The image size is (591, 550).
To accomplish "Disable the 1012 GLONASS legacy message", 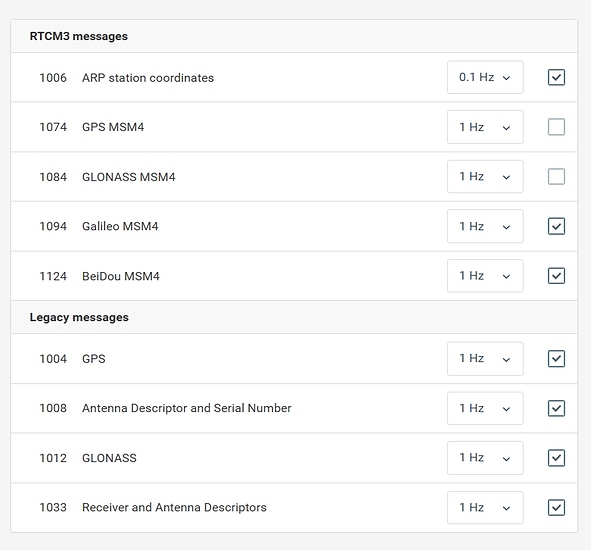I will pos(556,458).
